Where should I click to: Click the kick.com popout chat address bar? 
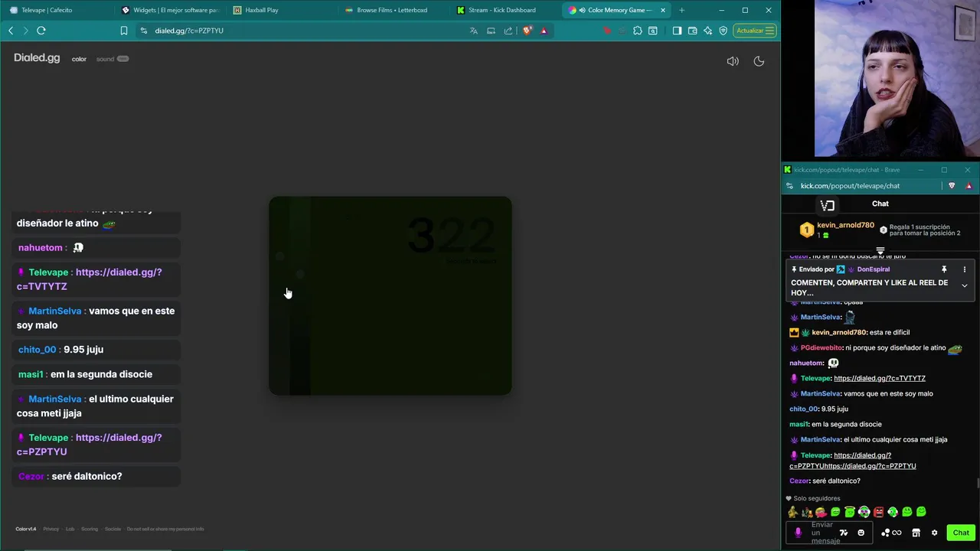(x=850, y=186)
